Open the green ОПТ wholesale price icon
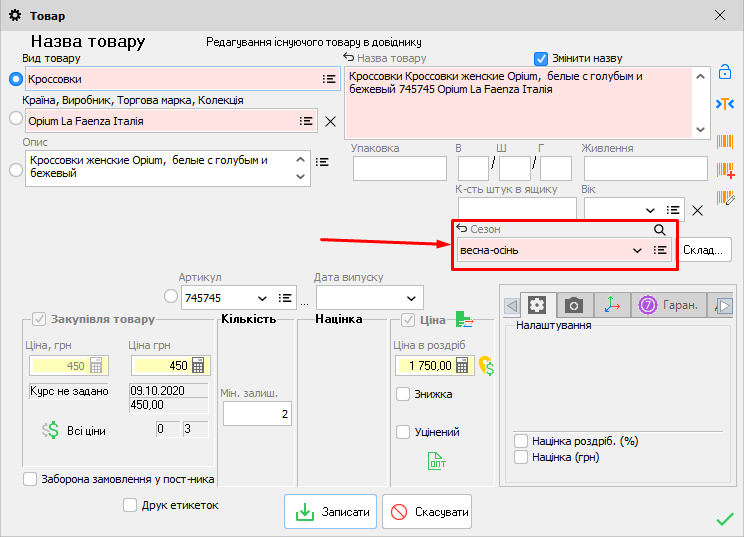 437,460
